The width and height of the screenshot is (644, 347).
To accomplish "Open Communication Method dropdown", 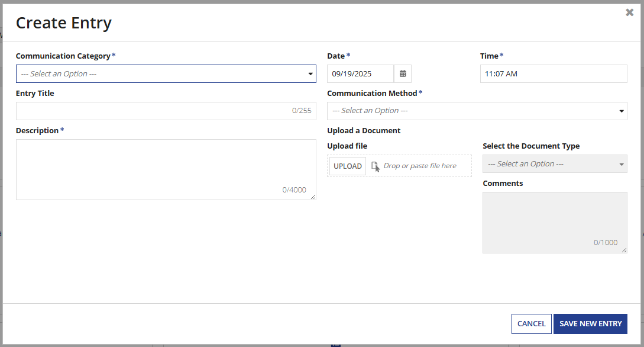I will [x=477, y=111].
